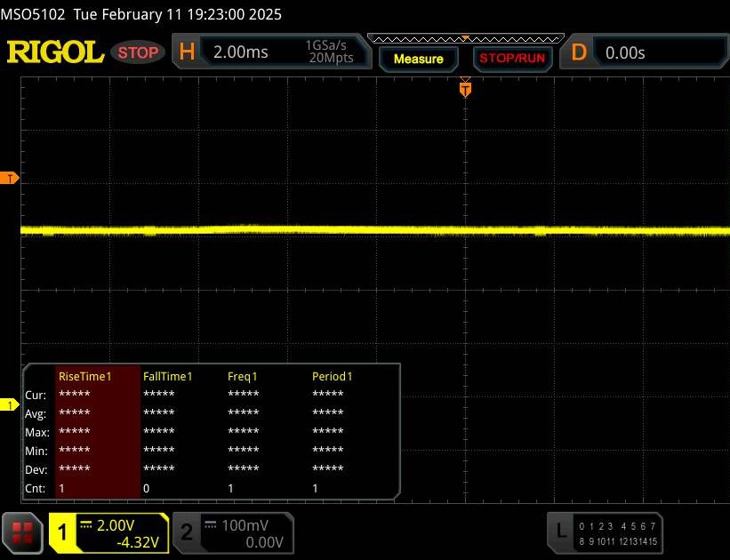Select the orange trigger level marker on left
730x560 pixels.
coord(10,179)
